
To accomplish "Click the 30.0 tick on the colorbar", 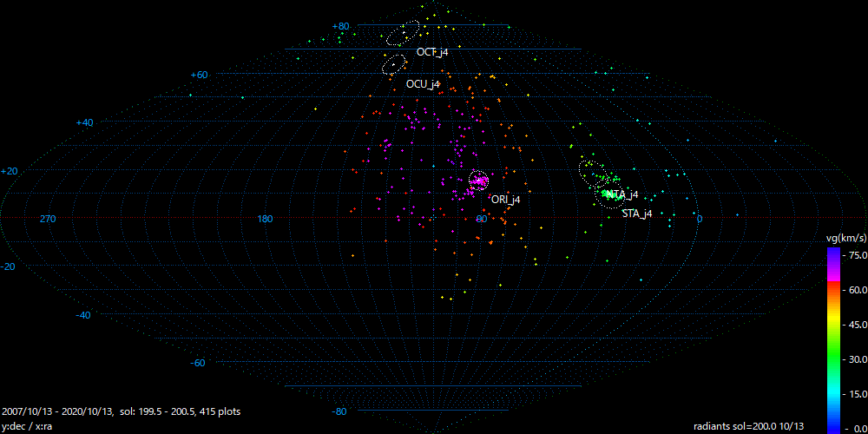I will click(855, 358).
